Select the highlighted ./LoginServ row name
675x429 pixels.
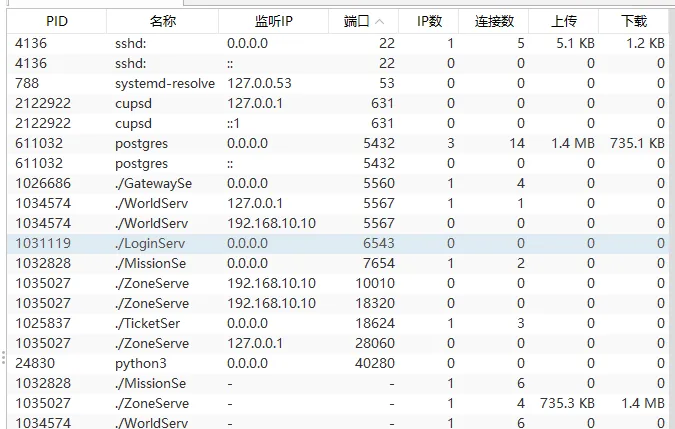150,244
